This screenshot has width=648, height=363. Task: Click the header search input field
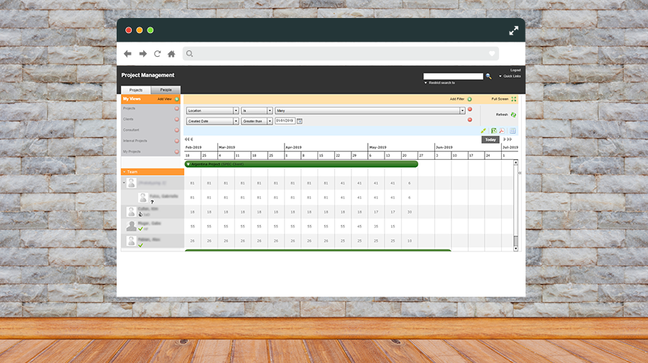(453, 76)
